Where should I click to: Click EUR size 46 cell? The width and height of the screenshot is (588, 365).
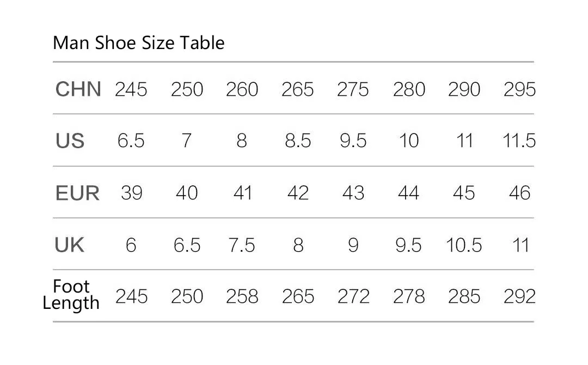coord(520,193)
